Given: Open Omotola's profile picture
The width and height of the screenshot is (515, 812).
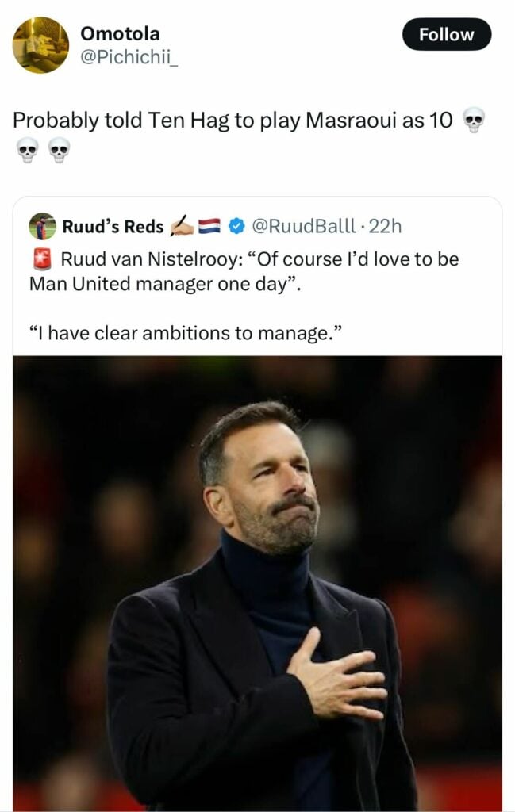Looking at the screenshot, I should click(40, 44).
